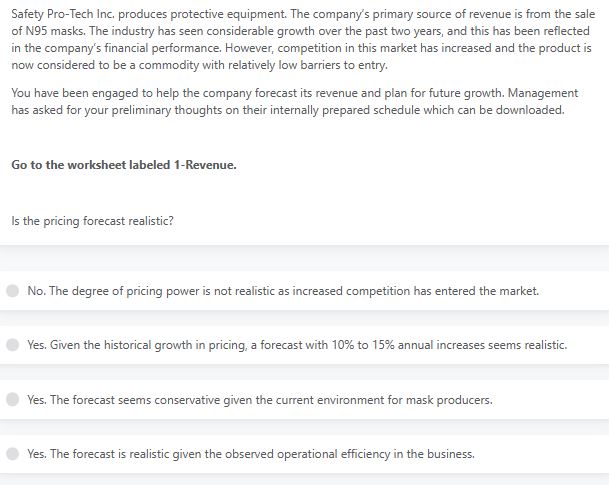Click the bold 'Go to the worksheet labeled 1-Revenue.' line

124,165
